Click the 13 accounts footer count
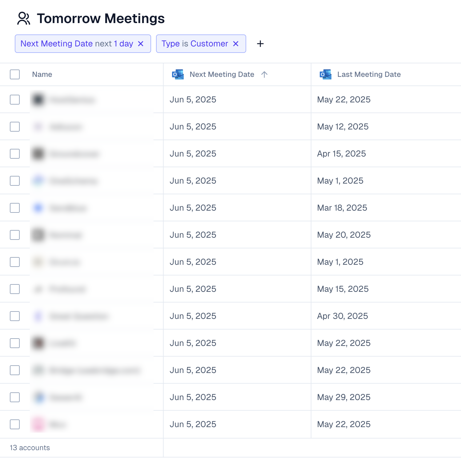This screenshot has width=461, height=476. (x=30, y=448)
